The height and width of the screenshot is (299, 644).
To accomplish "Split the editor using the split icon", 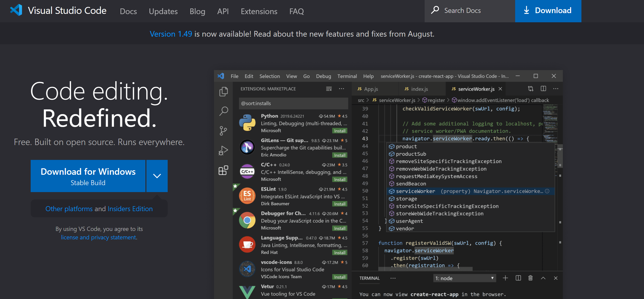I will [x=543, y=89].
